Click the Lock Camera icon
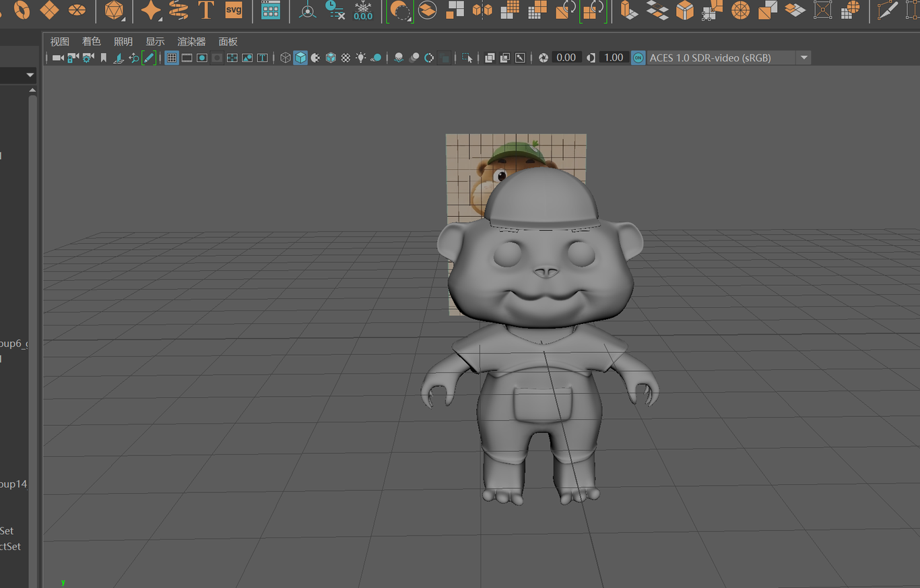 click(x=73, y=58)
